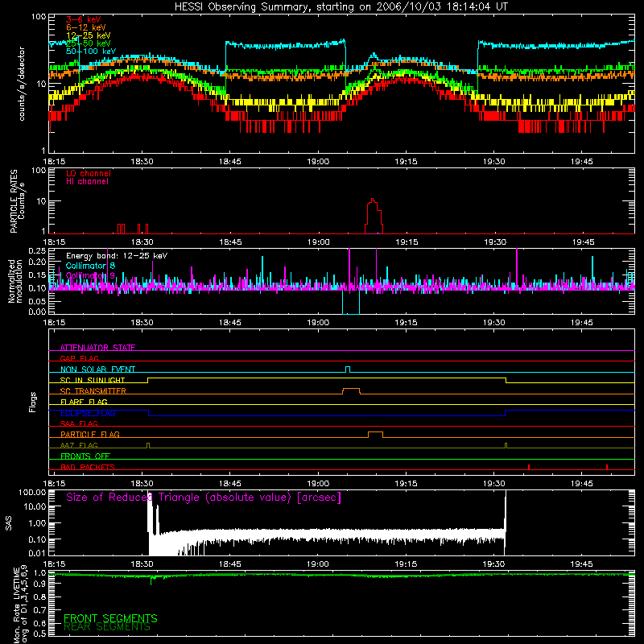Click the SC TRANSMITTER flag label

93,391
